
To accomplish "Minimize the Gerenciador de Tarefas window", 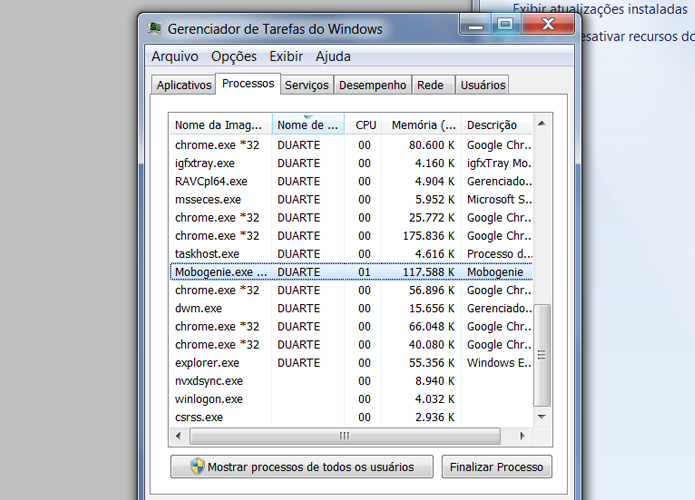I will 475,24.
